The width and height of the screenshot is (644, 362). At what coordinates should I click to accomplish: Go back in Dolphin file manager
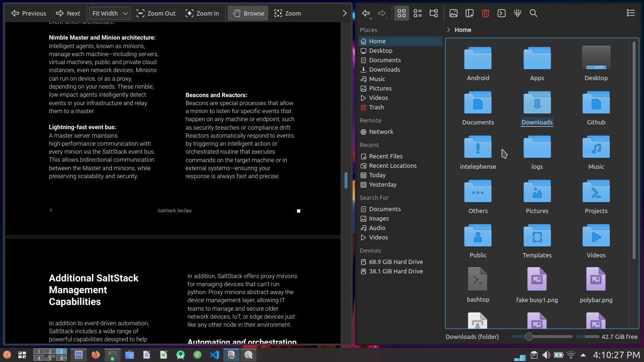click(x=366, y=13)
